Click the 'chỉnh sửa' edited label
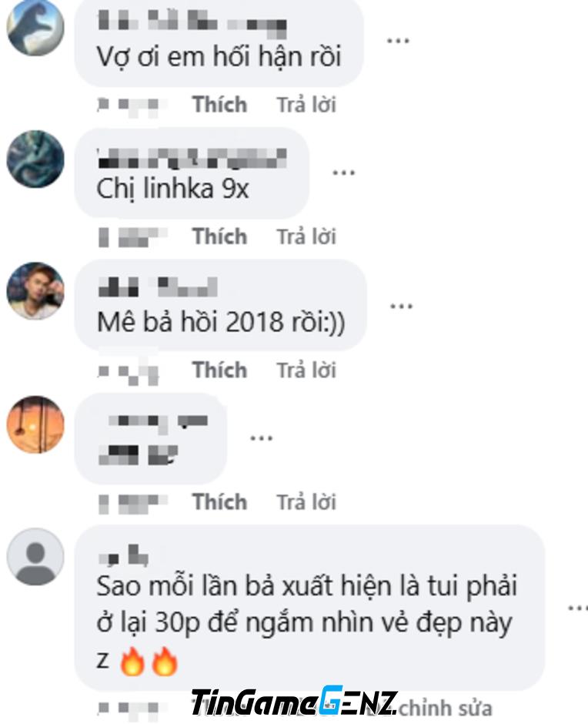Viewport: 588px width, 724px height. click(446, 709)
